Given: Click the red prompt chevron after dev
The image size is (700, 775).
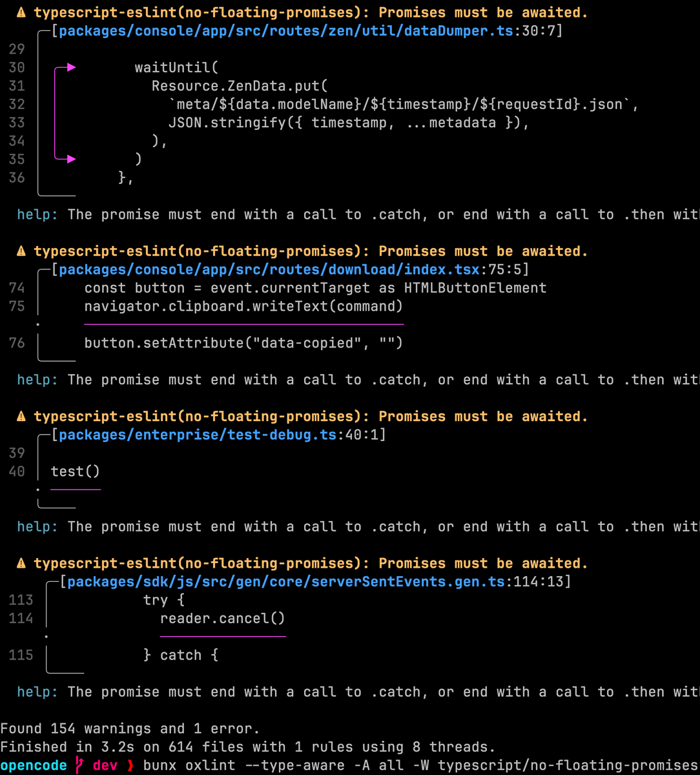Looking at the screenshot, I should point(130,766).
